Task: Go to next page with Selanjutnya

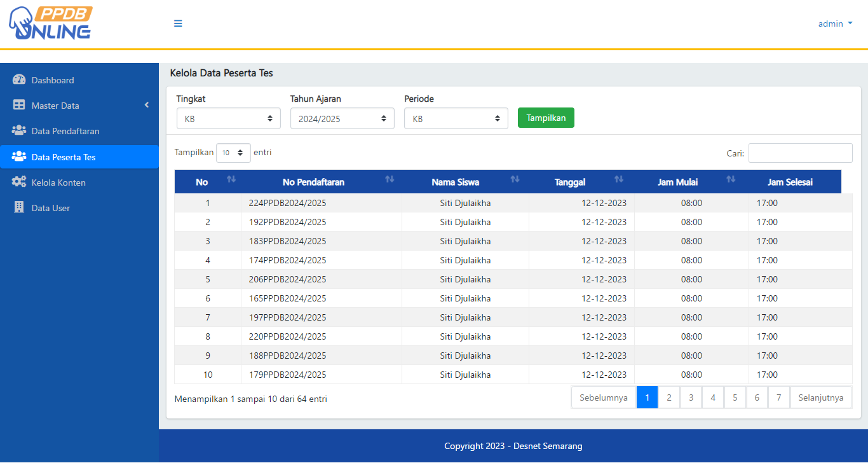Action: [820, 397]
